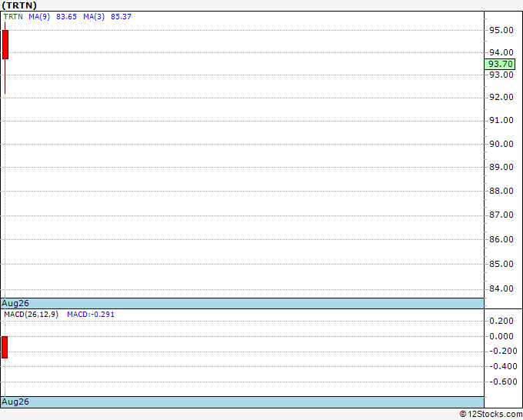
Task: Click the 0.000 MACD axis label
Action: point(501,336)
